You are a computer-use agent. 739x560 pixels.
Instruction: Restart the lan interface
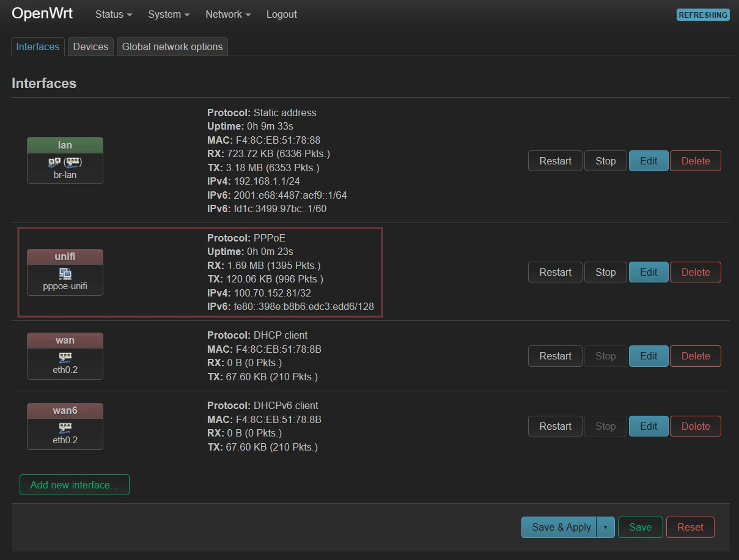coord(555,161)
